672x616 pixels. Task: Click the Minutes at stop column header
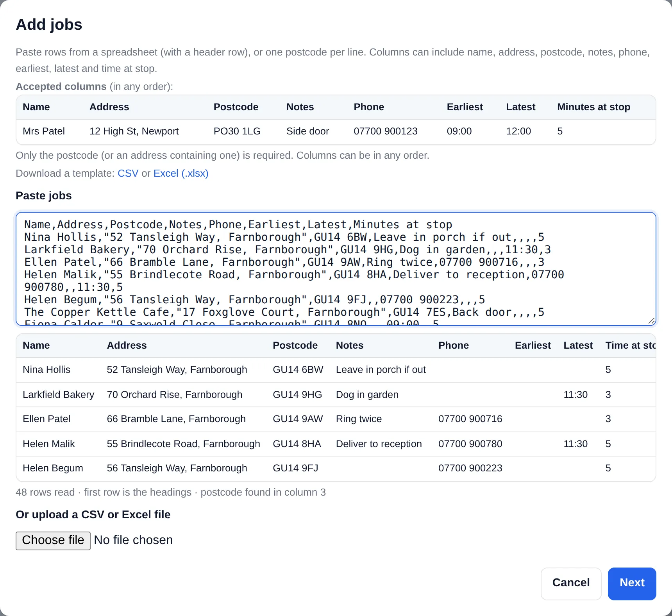point(594,107)
